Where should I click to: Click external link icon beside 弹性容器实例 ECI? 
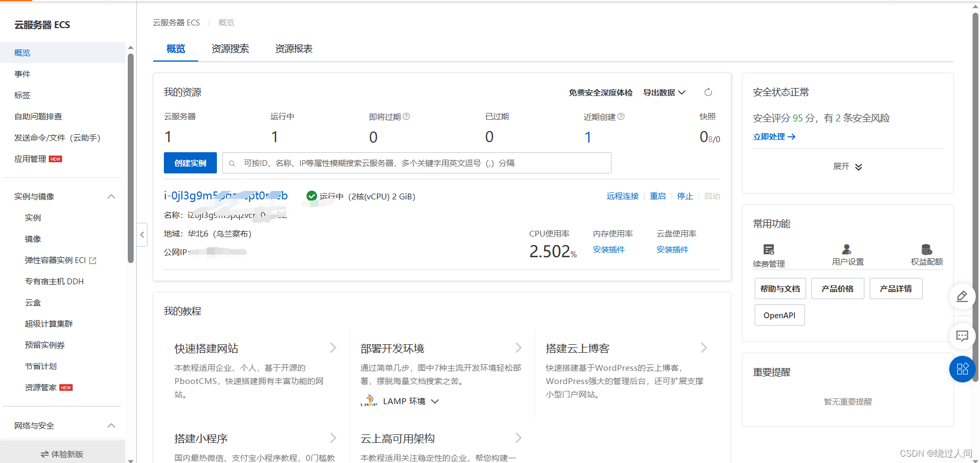93,260
